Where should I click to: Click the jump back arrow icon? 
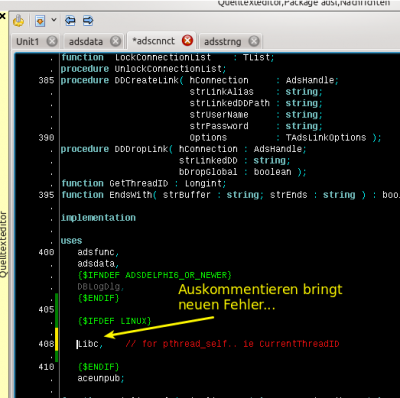(70, 21)
